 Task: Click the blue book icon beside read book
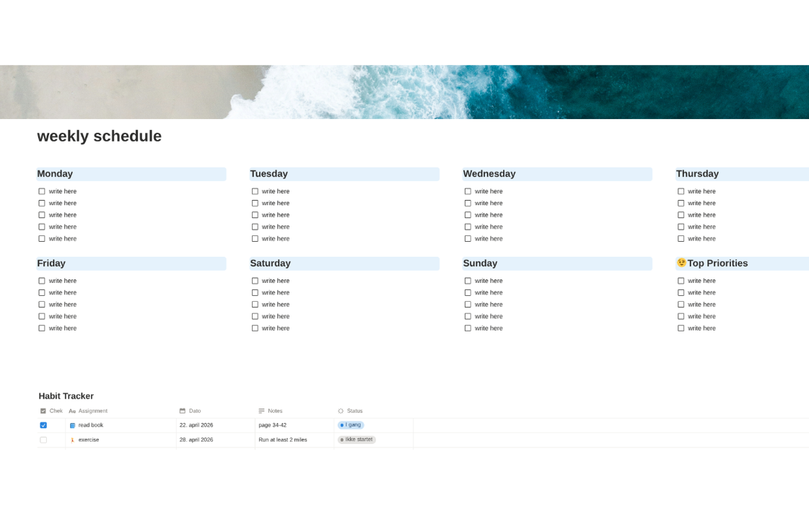pyautogui.click(x=72, y=425)
